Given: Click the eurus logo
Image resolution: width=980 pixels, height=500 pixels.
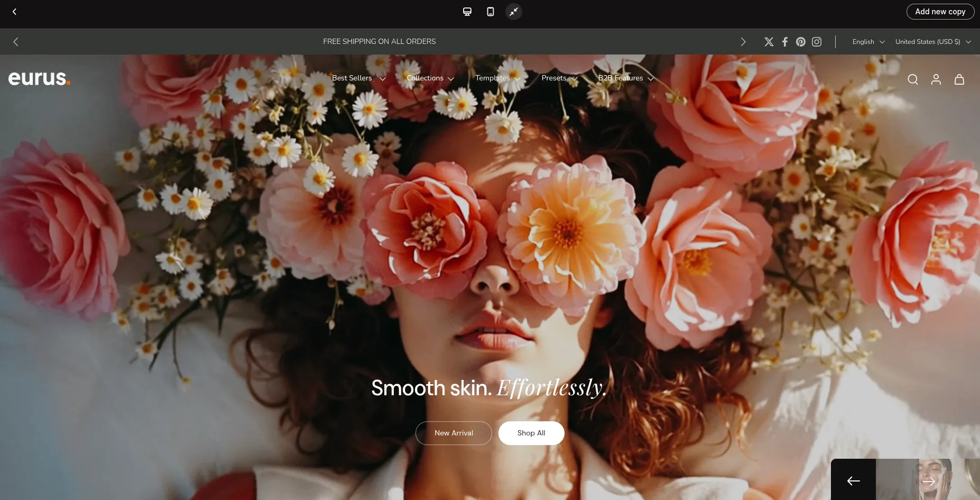Looking at the screenshot, I should (40, 78).
